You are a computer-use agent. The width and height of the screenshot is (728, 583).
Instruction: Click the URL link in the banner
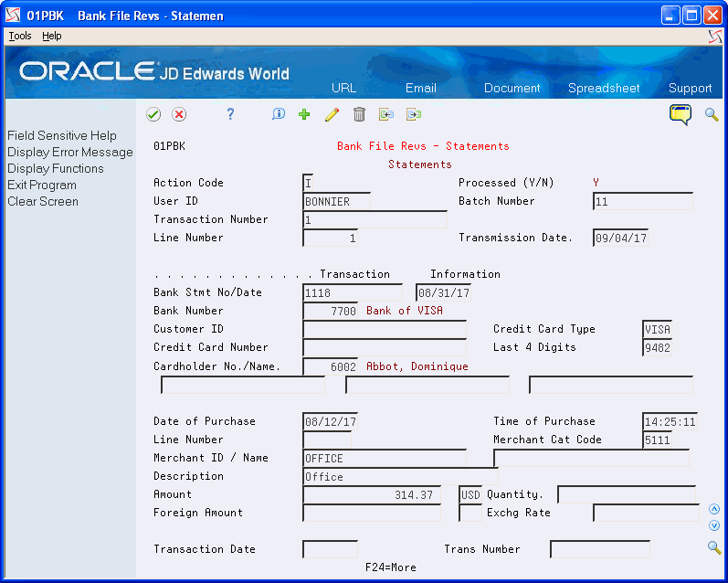pos(344,88)
